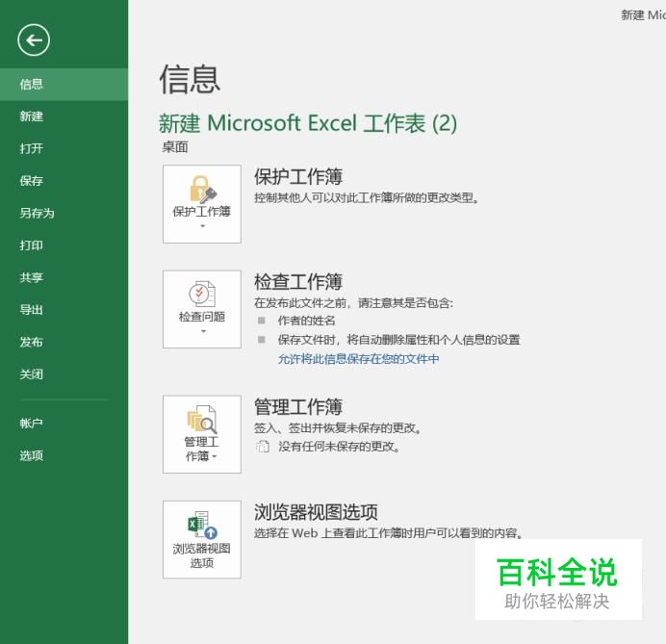Click the back arrow circle icon

coord(34,40)
